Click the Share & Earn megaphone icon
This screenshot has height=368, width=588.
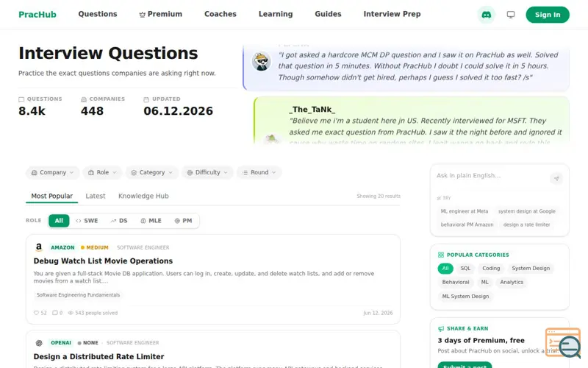440,328
